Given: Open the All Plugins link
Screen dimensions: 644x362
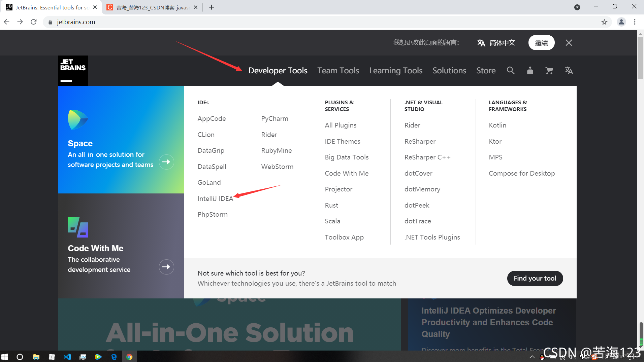Looking at the screenshot, I should coord(341,125).
